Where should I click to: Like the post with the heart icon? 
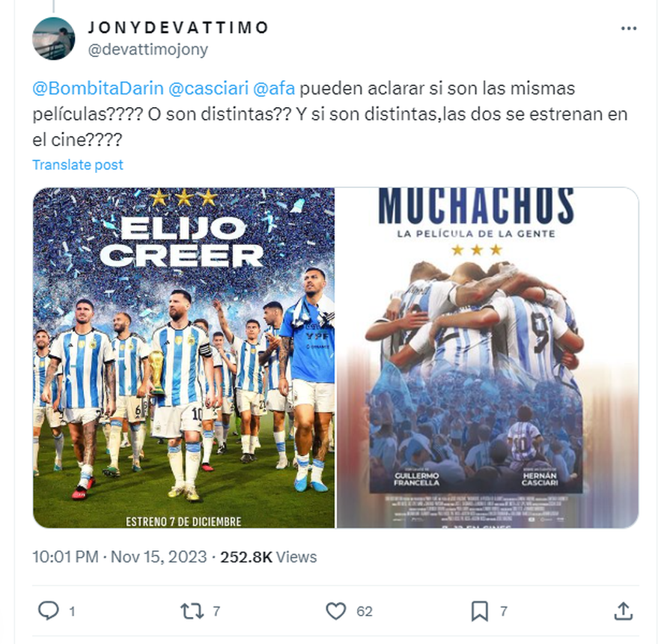click(x=336, y=611)
